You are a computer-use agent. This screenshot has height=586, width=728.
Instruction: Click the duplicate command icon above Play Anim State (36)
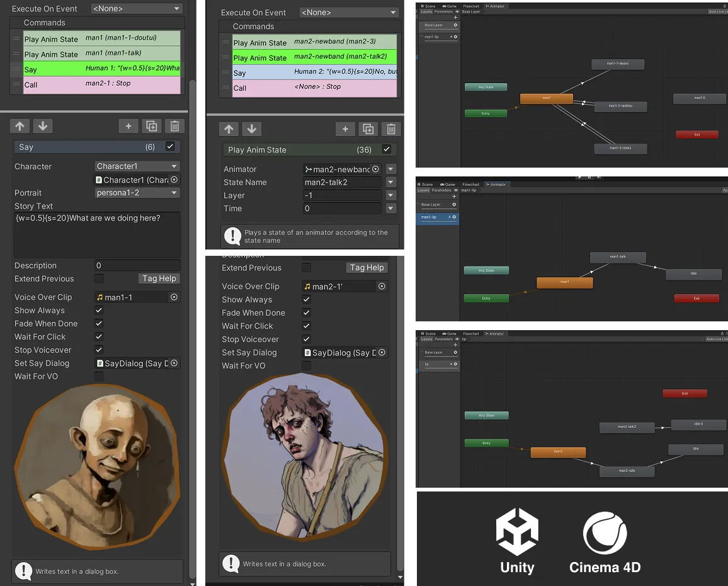coord(368,129)
